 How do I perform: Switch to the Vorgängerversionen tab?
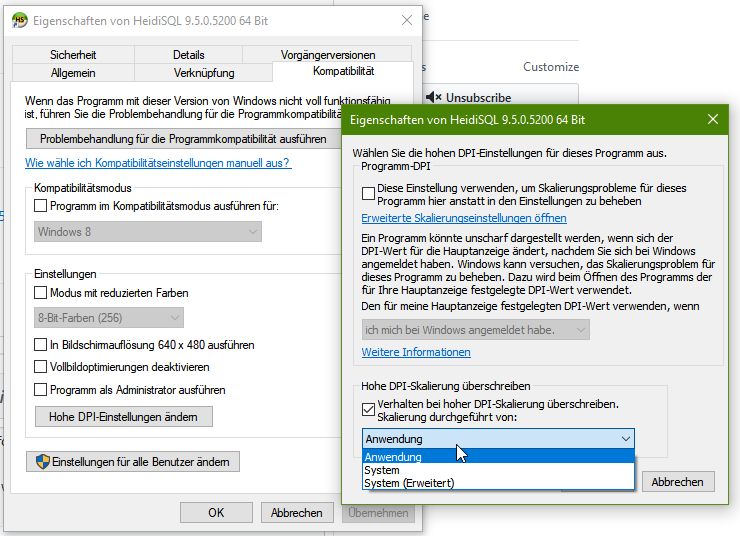(x=328, y=55)
